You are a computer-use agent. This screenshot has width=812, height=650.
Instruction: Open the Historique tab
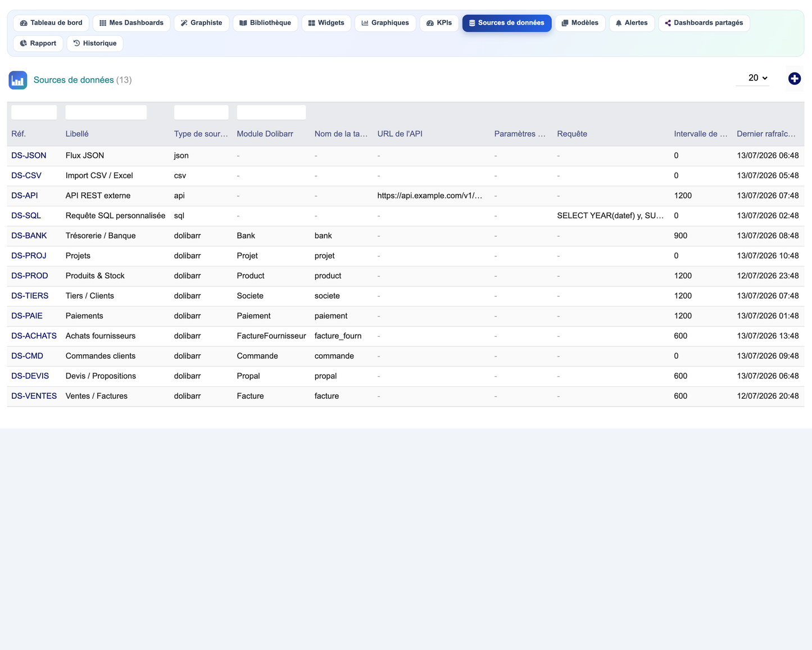pos(95,43)
